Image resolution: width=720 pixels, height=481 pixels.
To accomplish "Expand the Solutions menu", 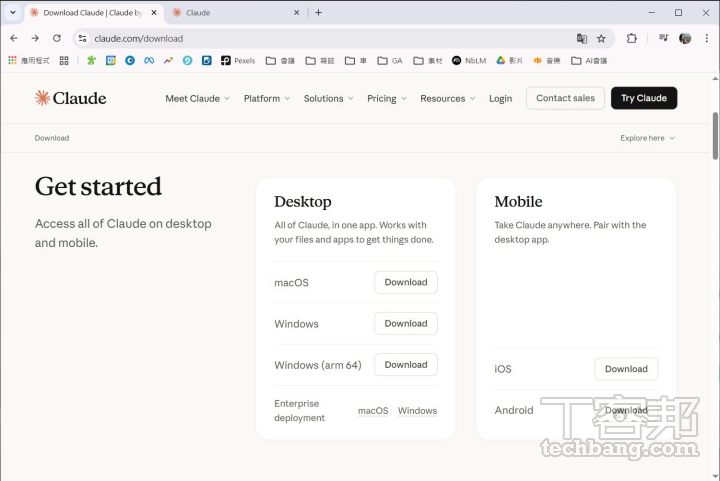I will [328, 99].
